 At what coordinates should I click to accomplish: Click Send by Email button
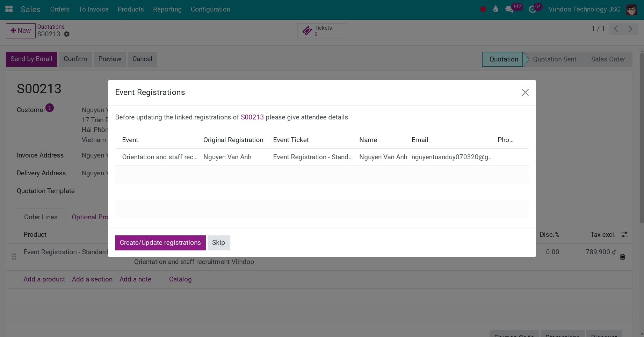click(31, 59)
